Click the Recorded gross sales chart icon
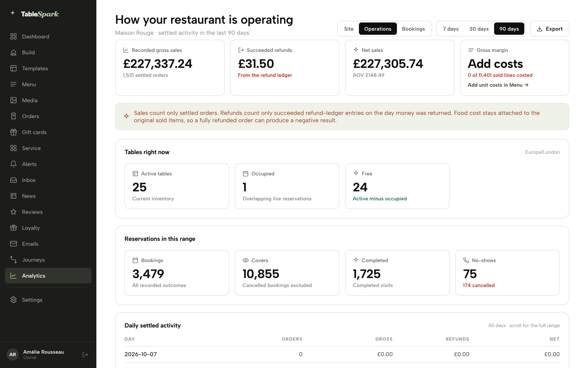588x368 pixels. 126,50
